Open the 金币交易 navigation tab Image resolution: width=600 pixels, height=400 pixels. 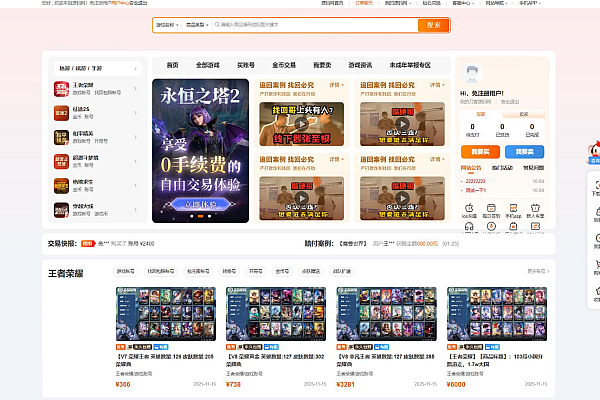(284, 65)
